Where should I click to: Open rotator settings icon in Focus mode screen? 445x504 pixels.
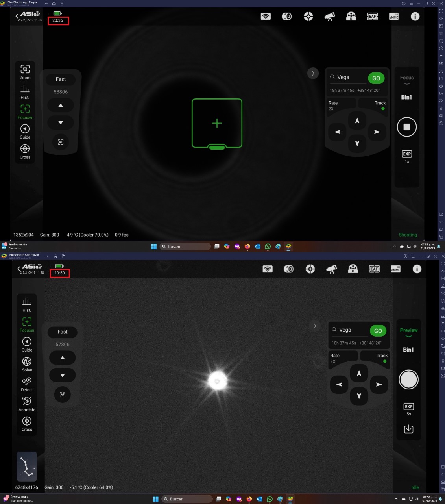pos(351,17)
